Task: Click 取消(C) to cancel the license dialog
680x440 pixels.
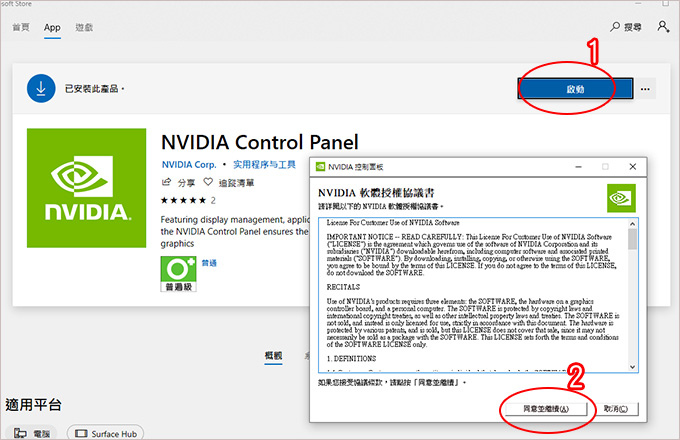Action: pos(616,409)
